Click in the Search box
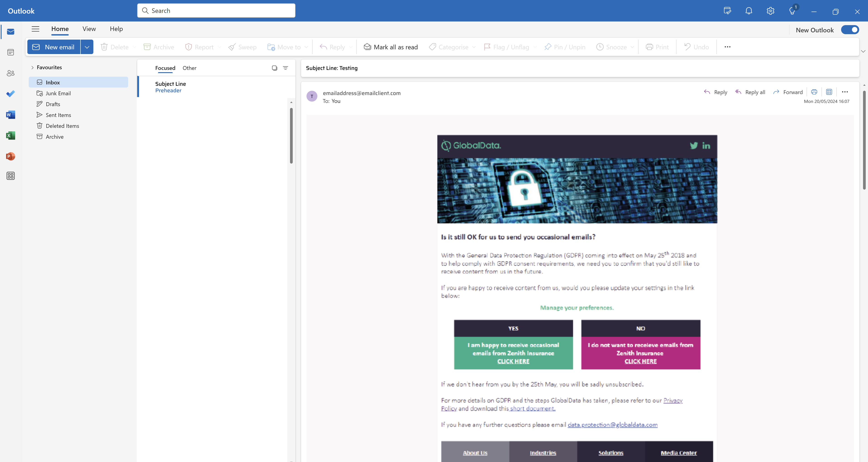Viewport: 868px width, 462px height. pyautogui.click(x=216, y=11)
